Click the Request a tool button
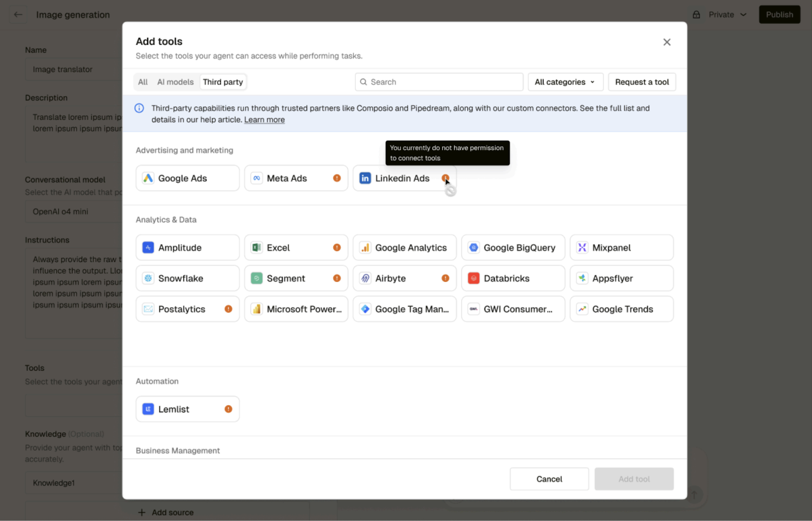The height and width of the screenshot is (521, 812). (x=642, y=82)
